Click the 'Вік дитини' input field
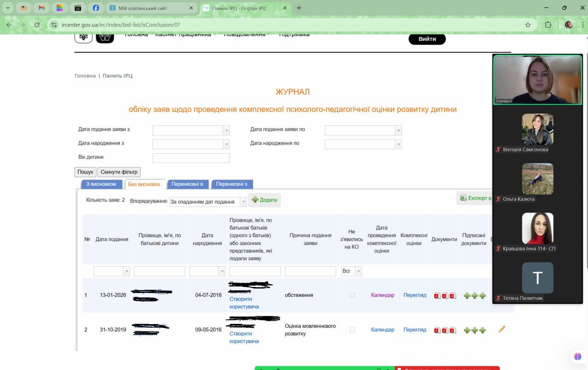Image resolution: width=588 pixels, height=370 pixels. point(191,158)
